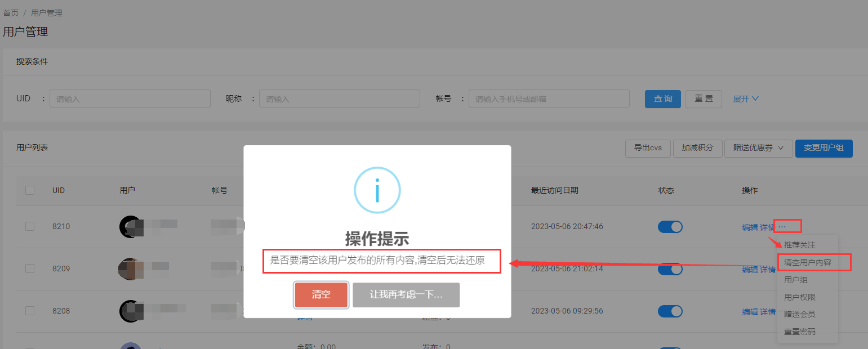
Task: Click the date 2023-05-06 09:29:56
Action: tap(567, 311)
